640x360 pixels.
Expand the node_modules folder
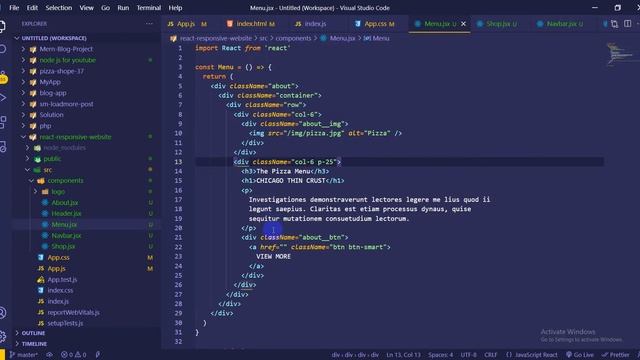coord(64,148)
